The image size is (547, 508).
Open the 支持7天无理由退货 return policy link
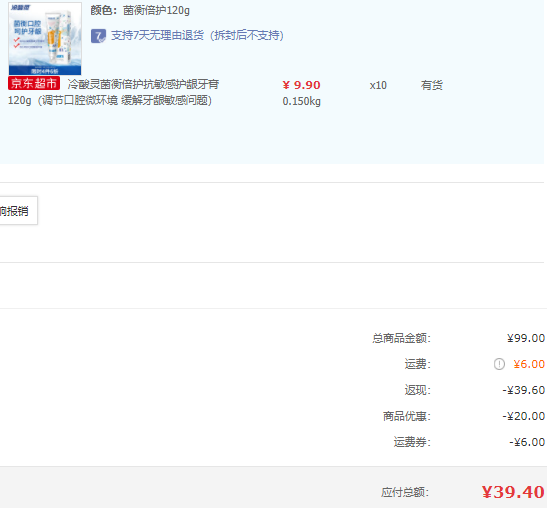(x=197, y=36)
